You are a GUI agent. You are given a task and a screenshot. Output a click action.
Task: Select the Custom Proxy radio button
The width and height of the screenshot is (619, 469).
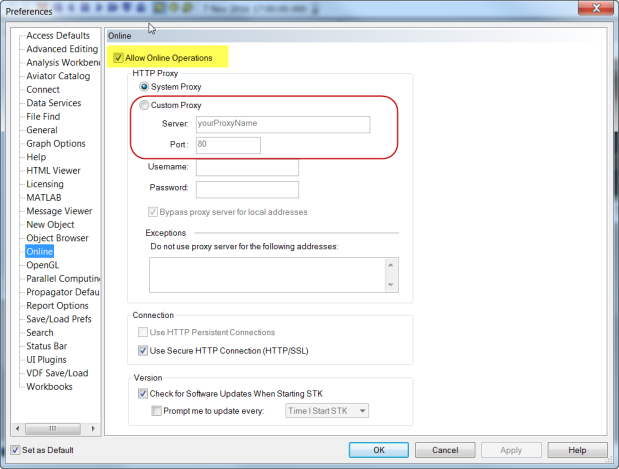(x=145, y=105)
